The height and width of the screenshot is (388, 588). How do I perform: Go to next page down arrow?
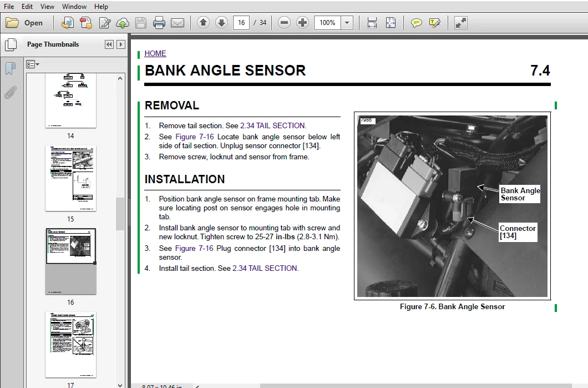pyautogui.click(x=222, y=23)
